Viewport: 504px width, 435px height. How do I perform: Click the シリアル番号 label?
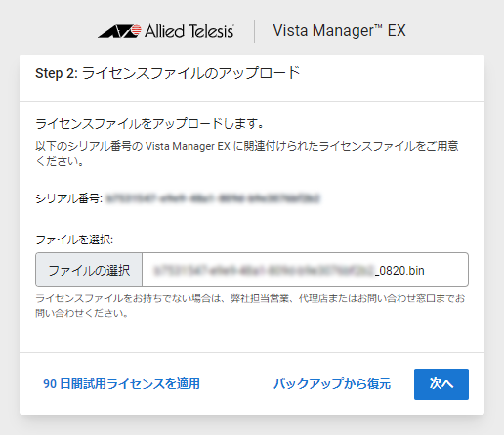click(68, 198)
